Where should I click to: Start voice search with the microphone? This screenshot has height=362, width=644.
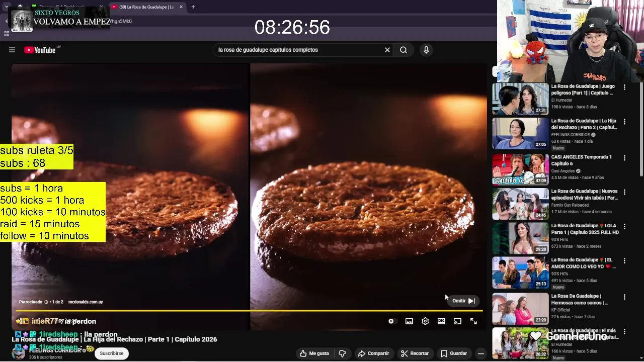click(426, 50)
